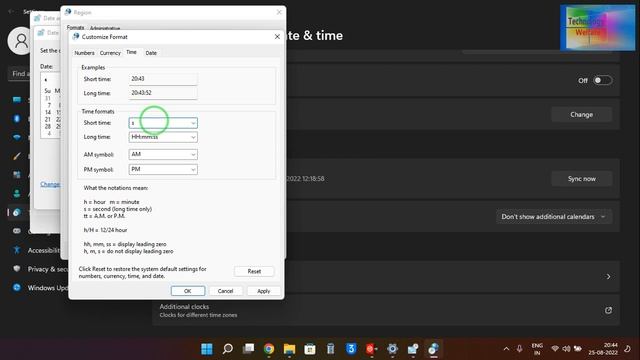The image size is (640, 360).
Task: Click the Change button in Date & time
Action: click(x=582, y=115)
